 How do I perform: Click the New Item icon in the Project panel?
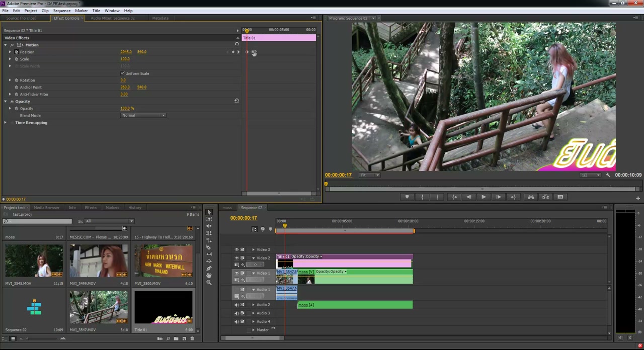[x=184, y=338]
